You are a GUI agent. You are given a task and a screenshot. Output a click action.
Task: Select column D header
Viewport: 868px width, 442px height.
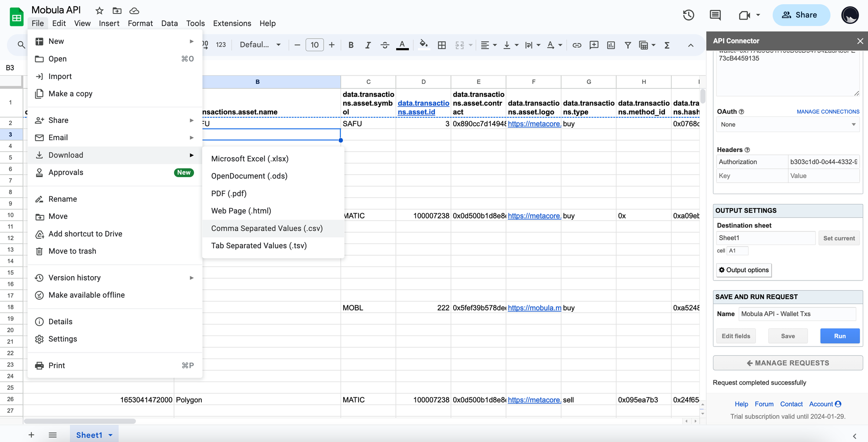[x=423, y=82]
